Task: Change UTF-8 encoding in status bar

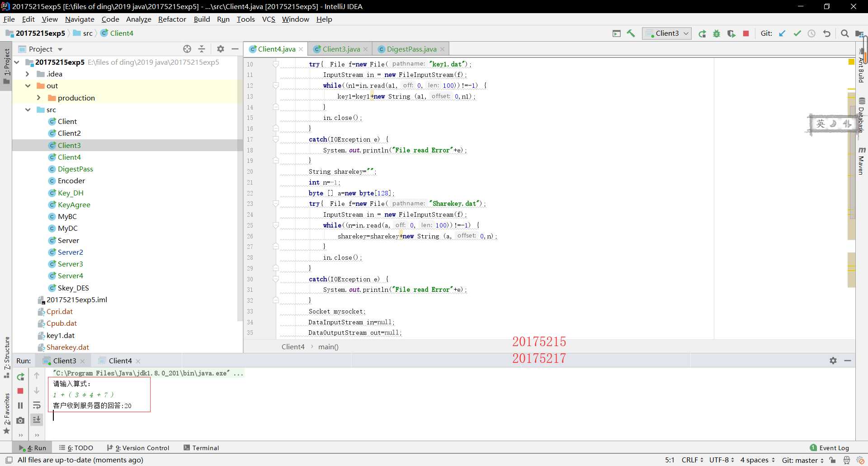Action: tap(722, 460)
